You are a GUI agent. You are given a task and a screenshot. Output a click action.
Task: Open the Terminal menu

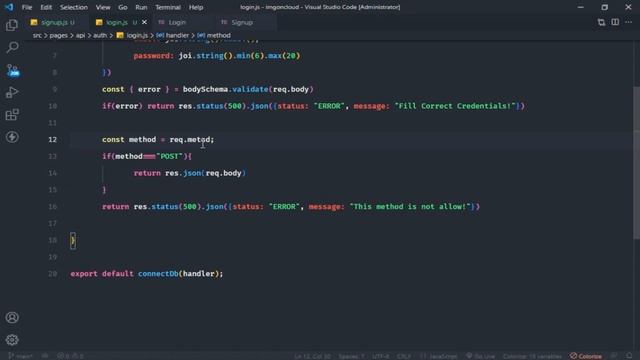click(x=168, y=7)
